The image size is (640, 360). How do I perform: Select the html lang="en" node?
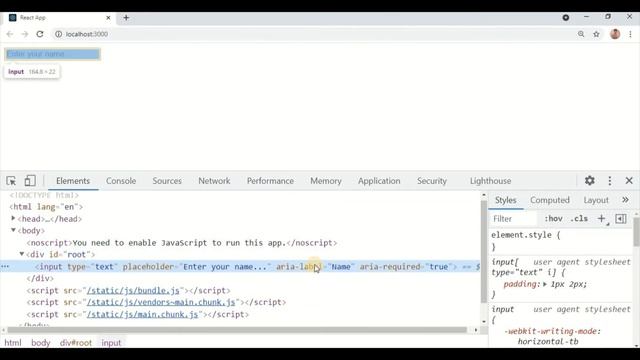[46, 207]
